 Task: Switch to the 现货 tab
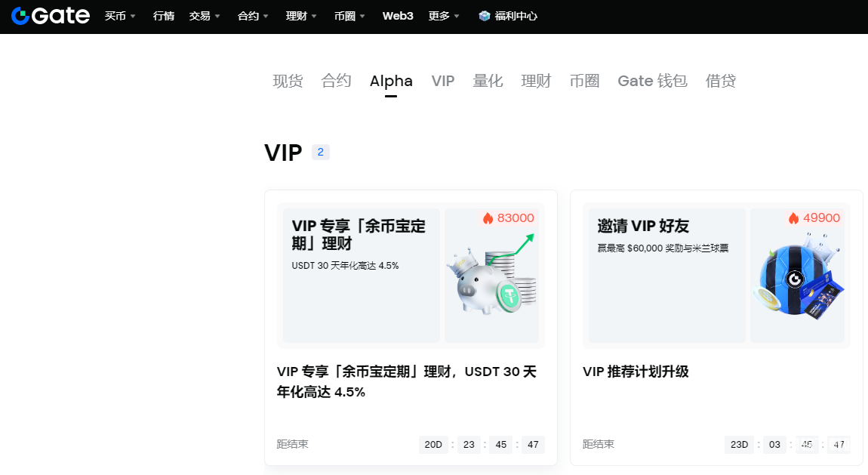pos(288,81)
